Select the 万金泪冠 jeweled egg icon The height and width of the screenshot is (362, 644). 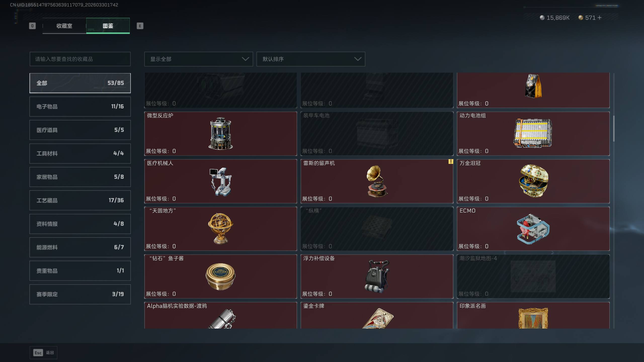[533, 181]
